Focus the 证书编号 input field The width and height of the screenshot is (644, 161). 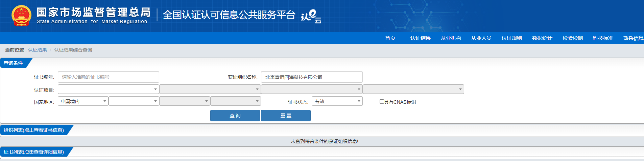109,77
